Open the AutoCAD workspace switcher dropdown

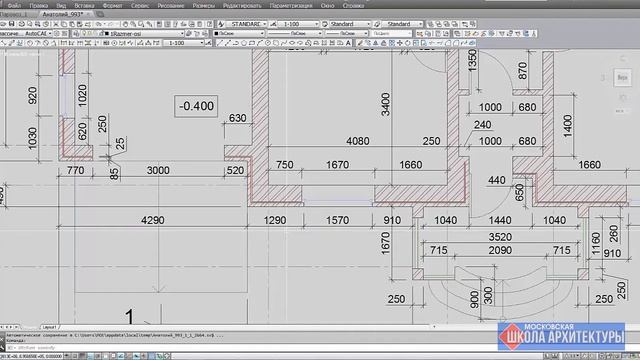click(26, 33)
